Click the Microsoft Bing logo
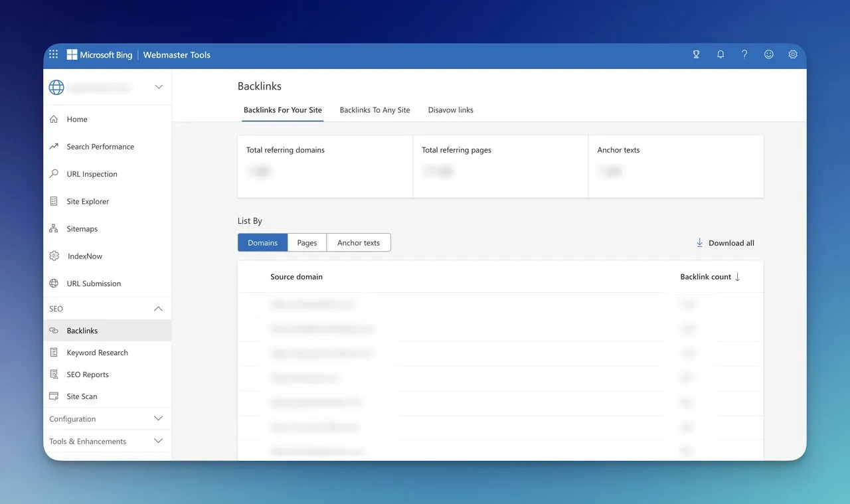Viewport: 850px width, 504px height. pyautogui.click(x=100, y=54)
